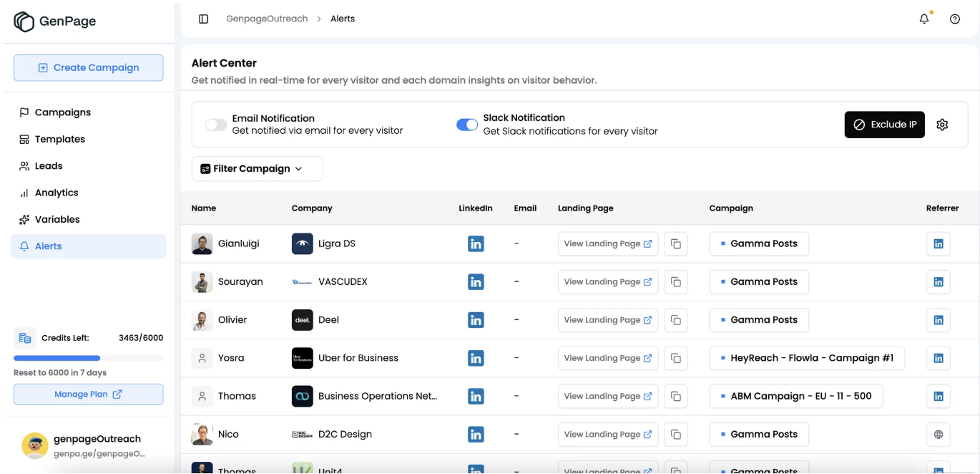980x474 pixels.
Task: Click GenpageOutreach breadcrumb link
Action: (x=267, y=19)
